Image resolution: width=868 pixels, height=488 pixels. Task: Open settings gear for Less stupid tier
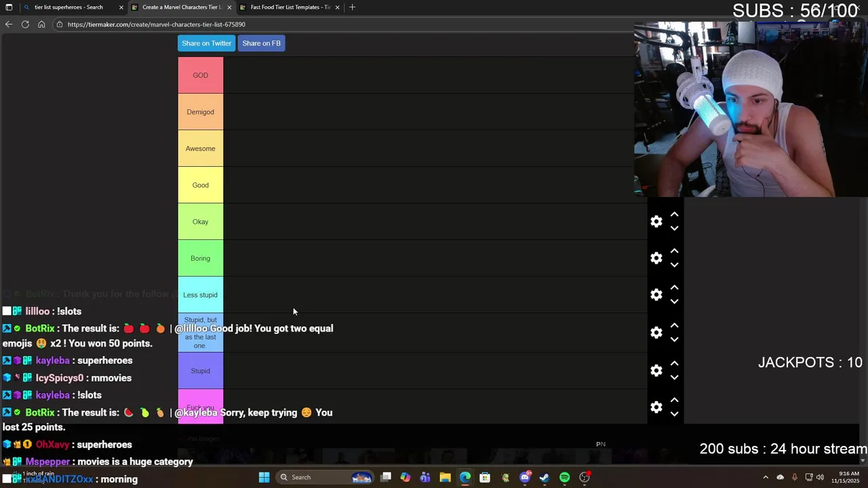[x=656, y=295]
